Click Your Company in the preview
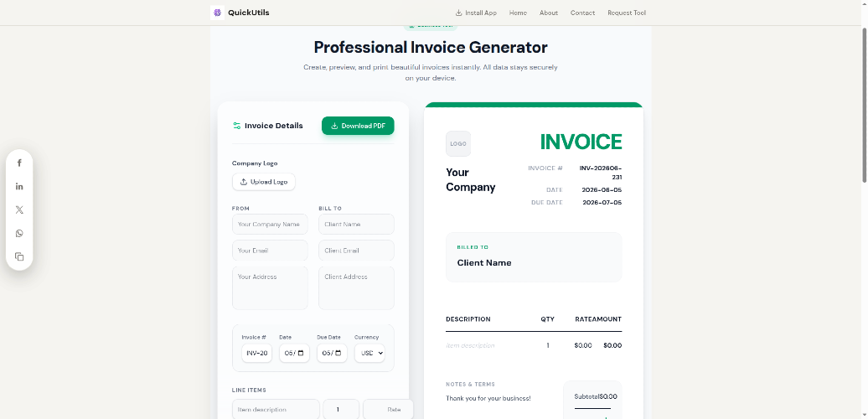This screenshot has height=419, width=868. 471,180
